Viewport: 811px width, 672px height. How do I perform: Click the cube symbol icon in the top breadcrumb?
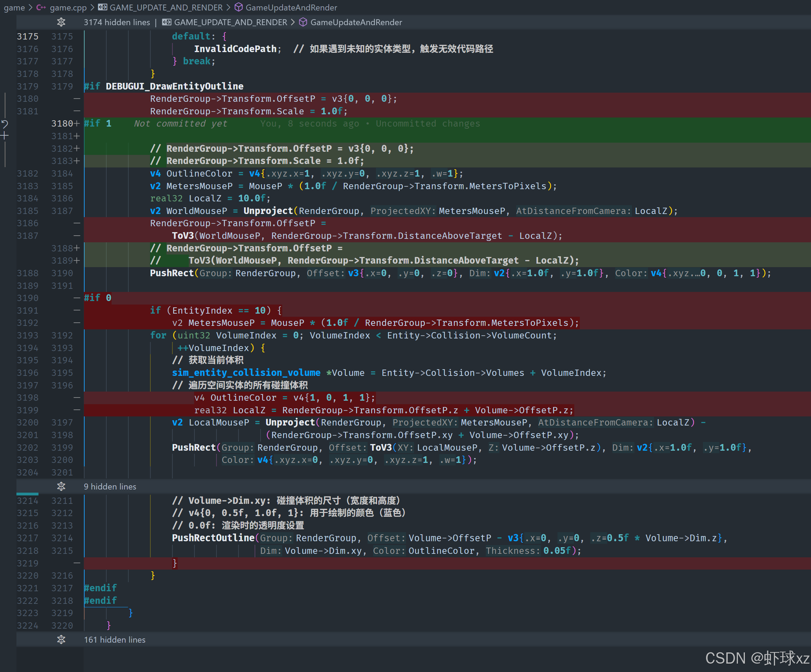point(239,7)
